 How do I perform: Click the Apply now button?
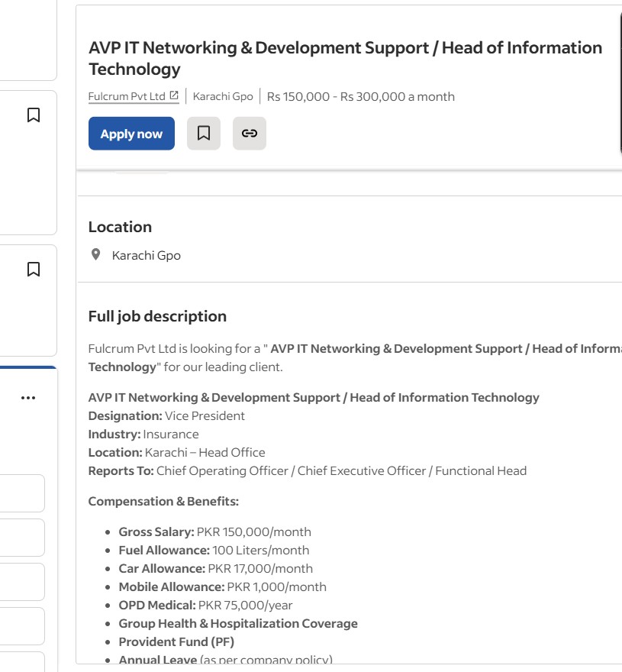[131, 134]
